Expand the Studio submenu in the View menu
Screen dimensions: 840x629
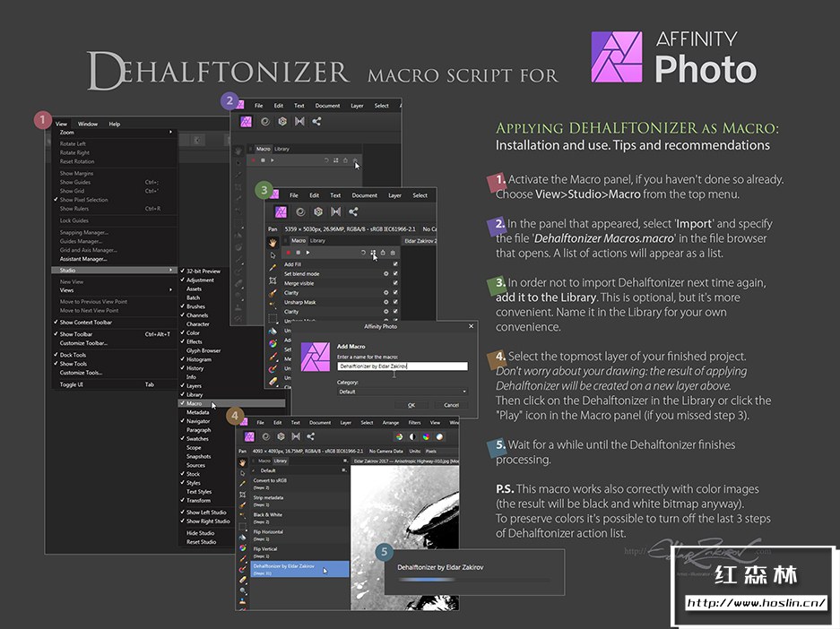114,271
